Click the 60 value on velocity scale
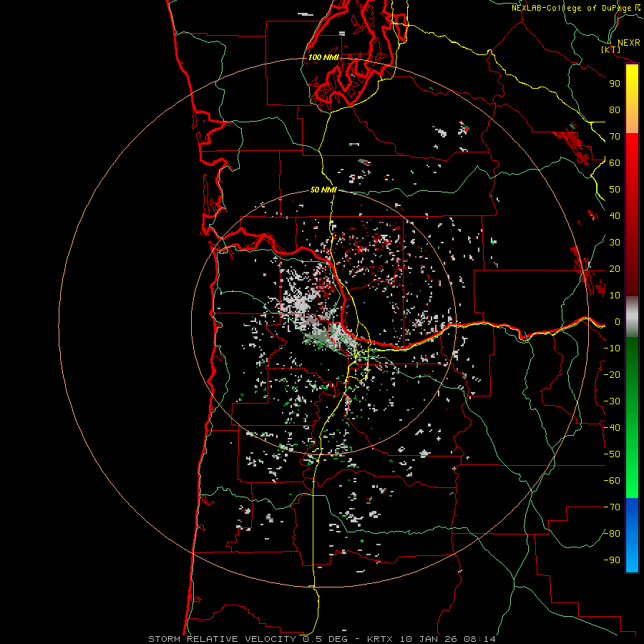 [x=615, y=163]
